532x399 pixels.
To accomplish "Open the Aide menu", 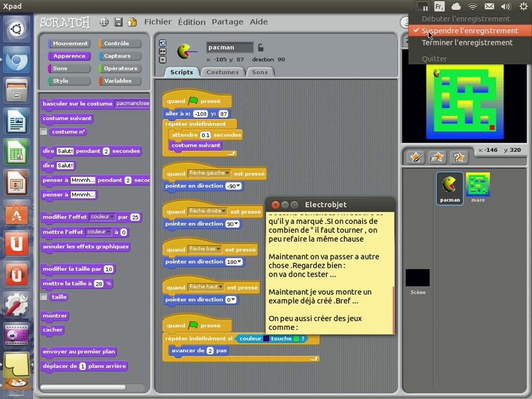I will click(x=259, y=22).
